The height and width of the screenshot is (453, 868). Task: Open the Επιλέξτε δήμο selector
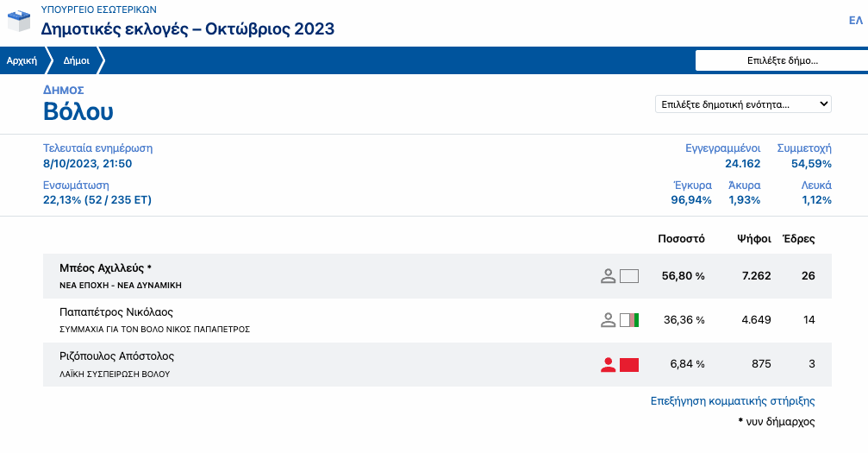[x=782, y=60]
